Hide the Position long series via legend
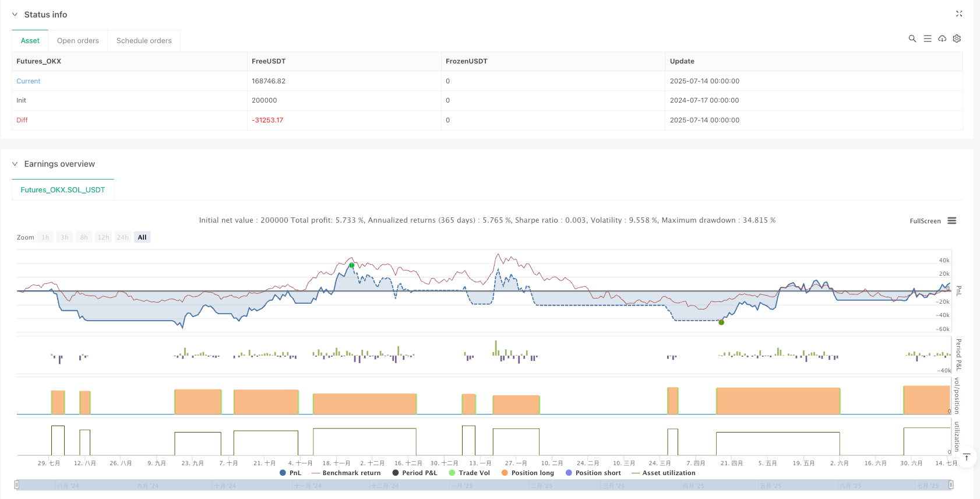Screen dimensions: 980x499 (x=527, y=473)
